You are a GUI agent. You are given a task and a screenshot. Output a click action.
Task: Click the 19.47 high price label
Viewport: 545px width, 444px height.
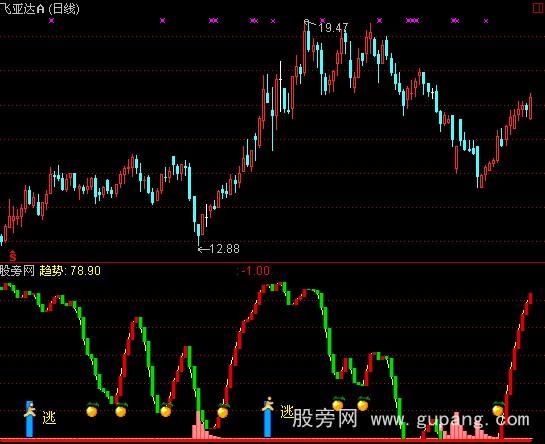pyautogui.click(x=333, y=28)
